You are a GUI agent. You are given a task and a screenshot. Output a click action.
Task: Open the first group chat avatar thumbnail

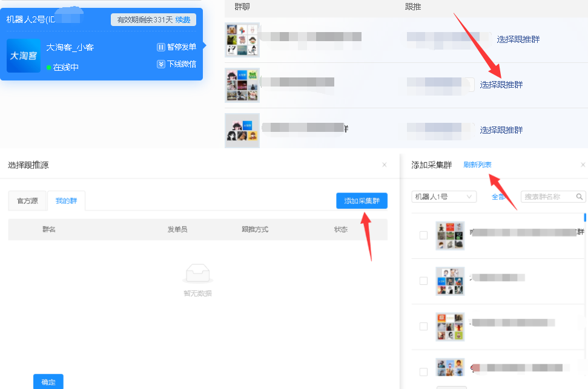click(x=242, y=40)
